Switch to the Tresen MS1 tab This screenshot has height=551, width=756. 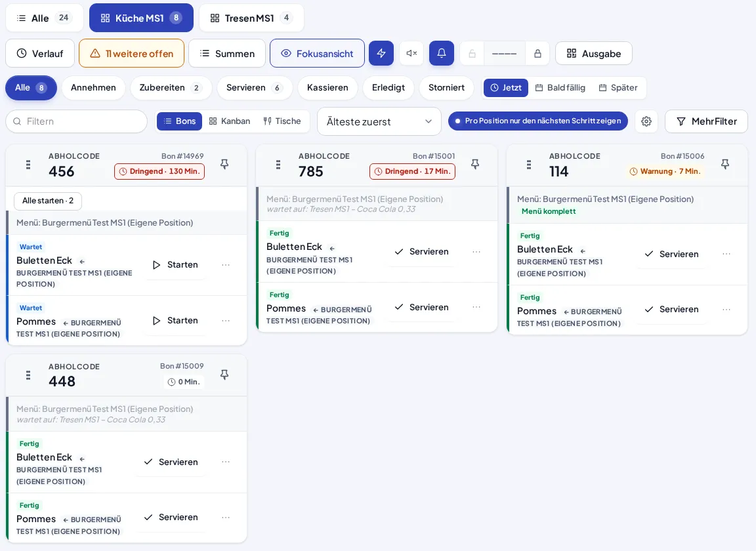pos(251,18)
